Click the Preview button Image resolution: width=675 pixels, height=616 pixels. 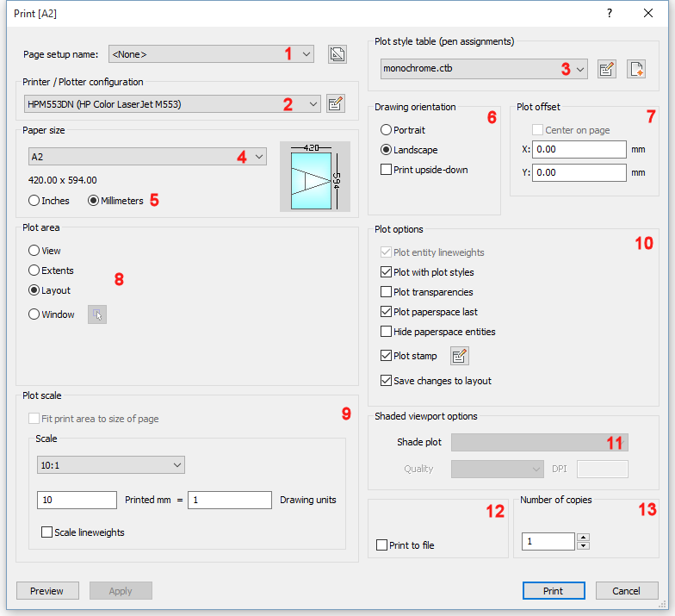pyautogui.click(x=47, y=591)
